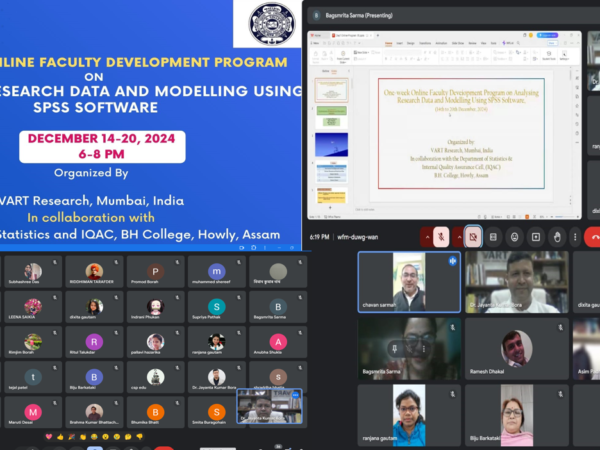The height and width of the screenshot is (450, 600).
Task: Click the Ramesh Dhakal video tile
Action: coord(517,349)
